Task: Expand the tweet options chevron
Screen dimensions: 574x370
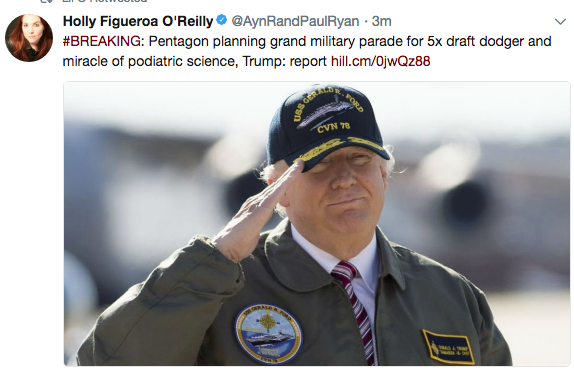Action: pyautogui.click(x=560, y=22)
